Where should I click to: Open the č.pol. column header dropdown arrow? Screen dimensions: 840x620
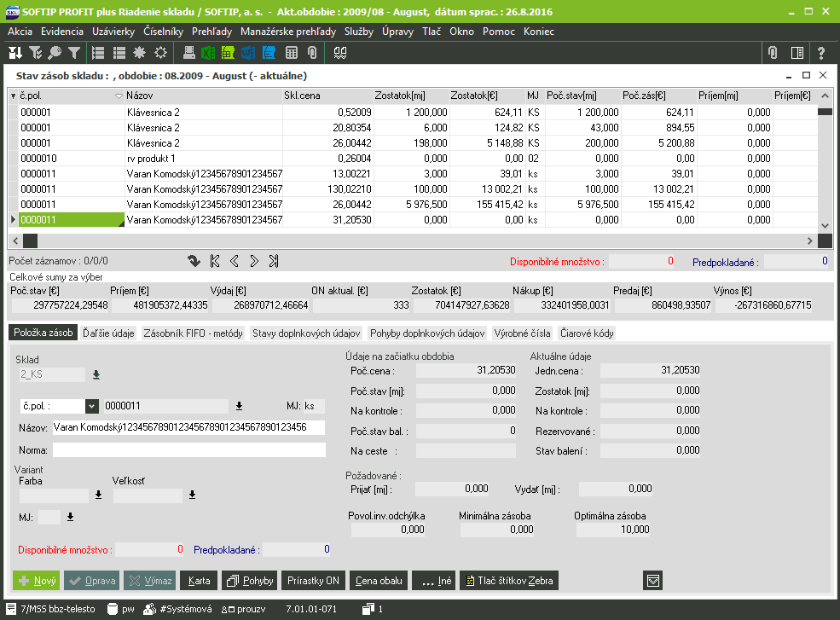[x=119, y=96]
